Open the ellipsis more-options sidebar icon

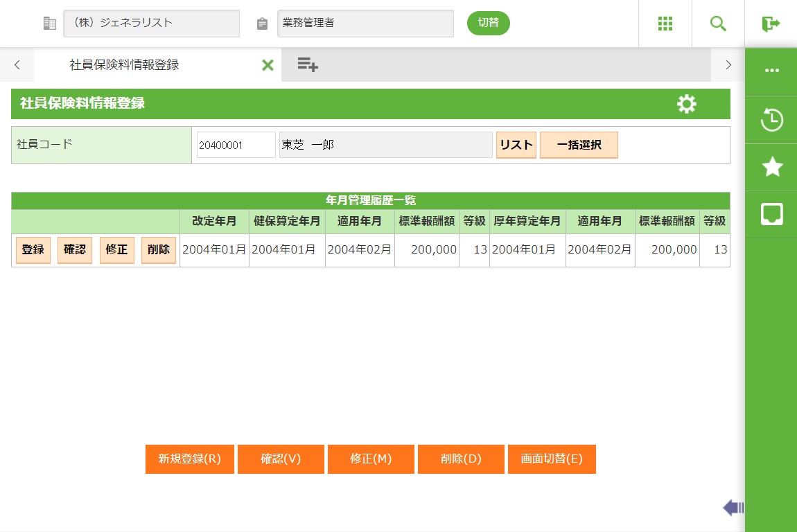tap(771, 71)
